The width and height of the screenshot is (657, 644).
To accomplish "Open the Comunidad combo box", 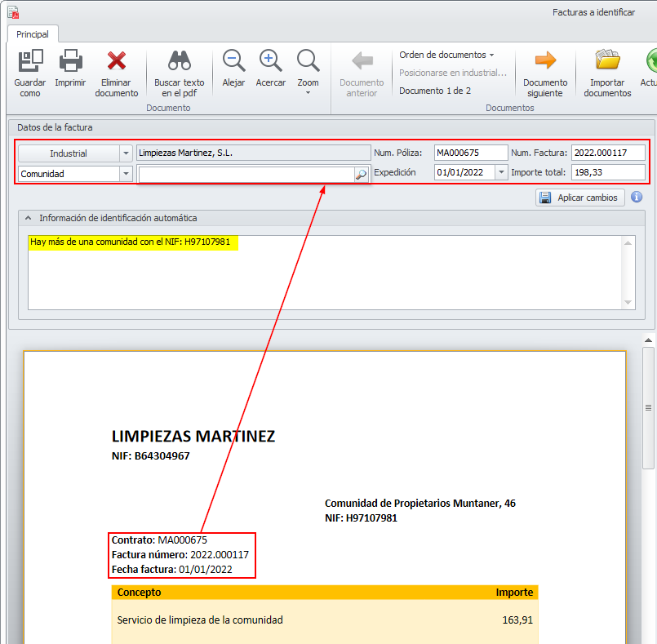I will (x=126, y=174).
